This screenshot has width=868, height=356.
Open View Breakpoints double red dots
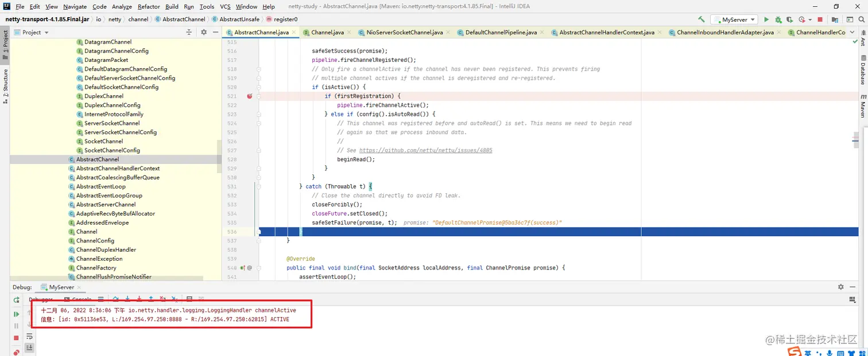point(16,352)
